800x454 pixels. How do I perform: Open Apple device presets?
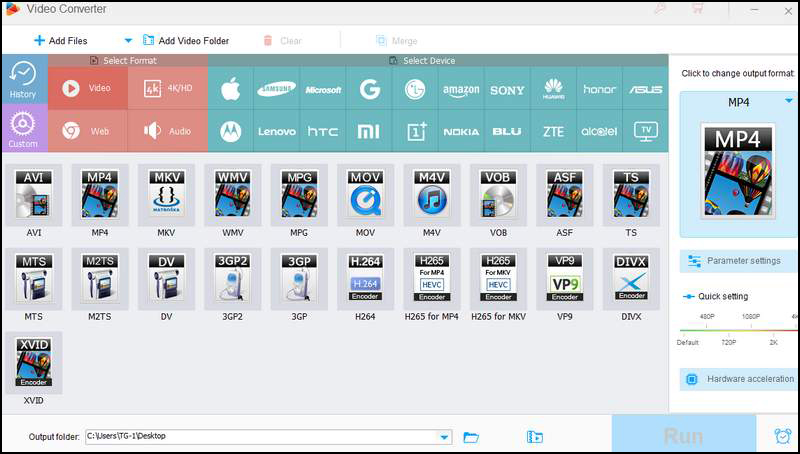tap(231, 89)
